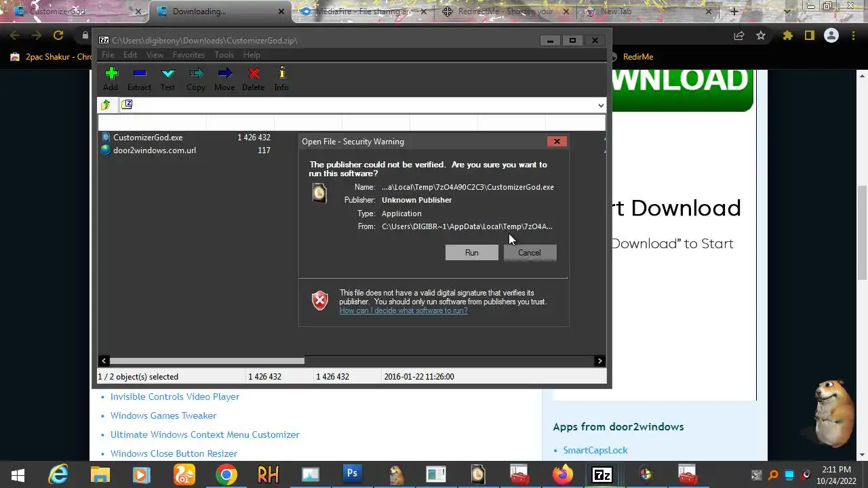Click Run in the Security Warning dialog
868x488 pixels.
tap(471, 253)
